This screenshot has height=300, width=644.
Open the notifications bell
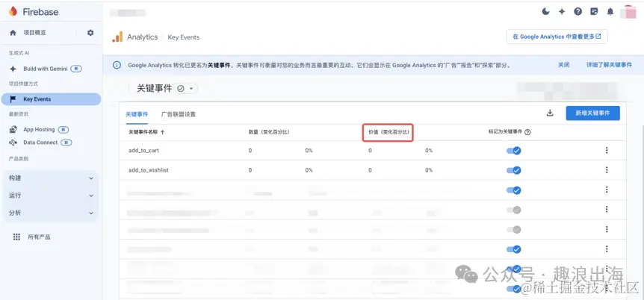coord(610,11)
